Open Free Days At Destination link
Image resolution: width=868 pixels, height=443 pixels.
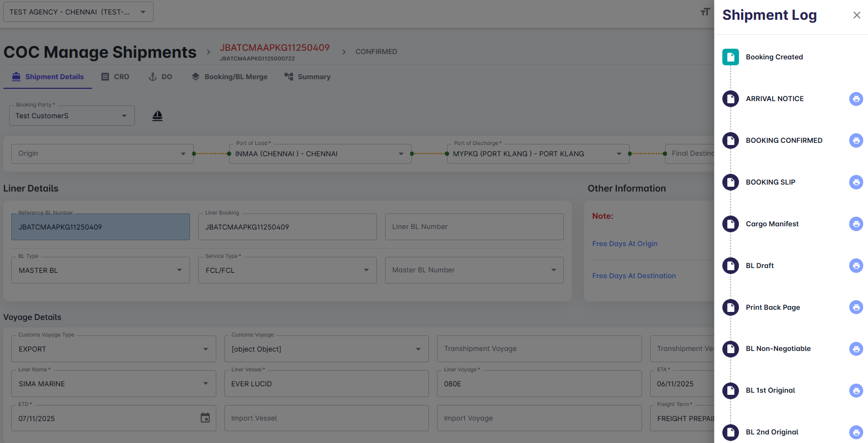633,276
